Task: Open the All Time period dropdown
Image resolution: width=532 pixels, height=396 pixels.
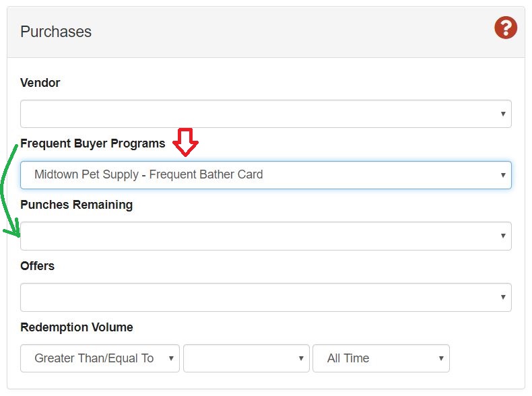Action: coord(380,358)
